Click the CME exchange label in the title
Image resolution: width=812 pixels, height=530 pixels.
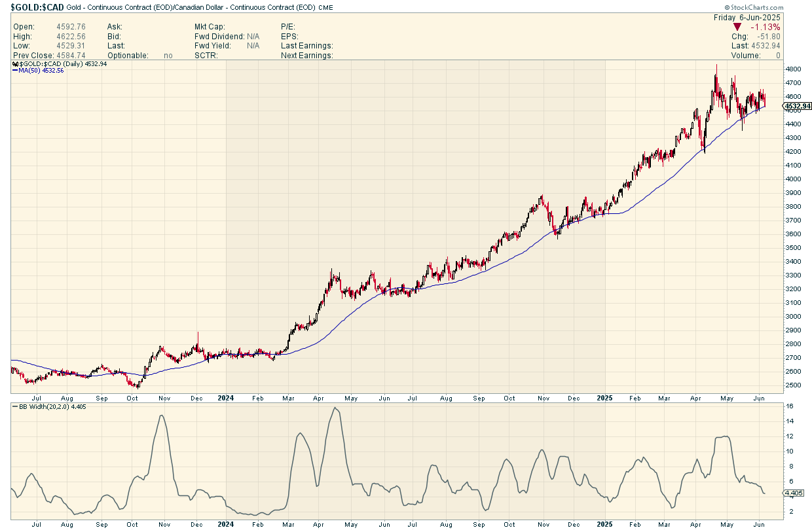(x=327, y=8)
